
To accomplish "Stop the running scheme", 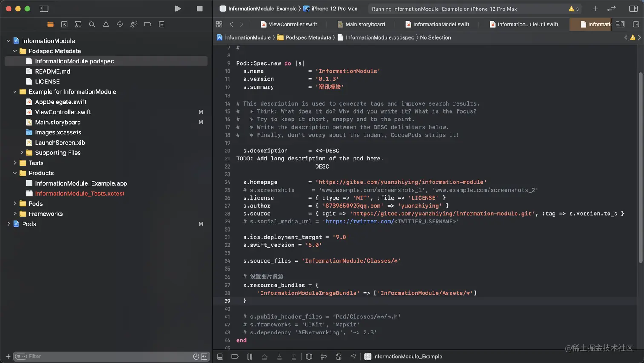I will coord(199,9).
